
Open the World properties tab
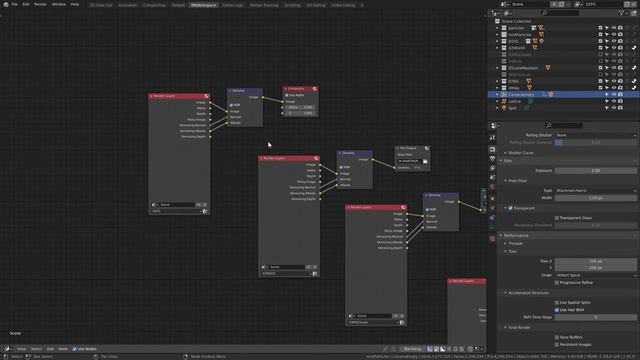[x=492, y=187]
